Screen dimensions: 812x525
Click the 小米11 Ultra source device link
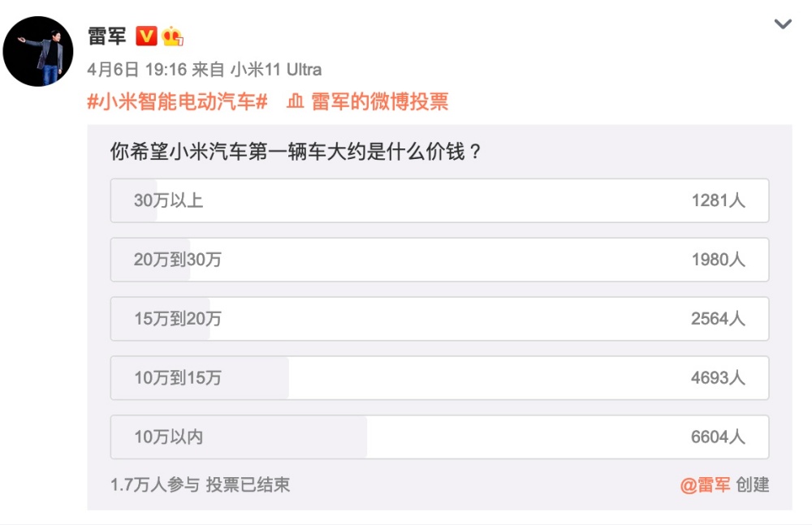point(276,70)
